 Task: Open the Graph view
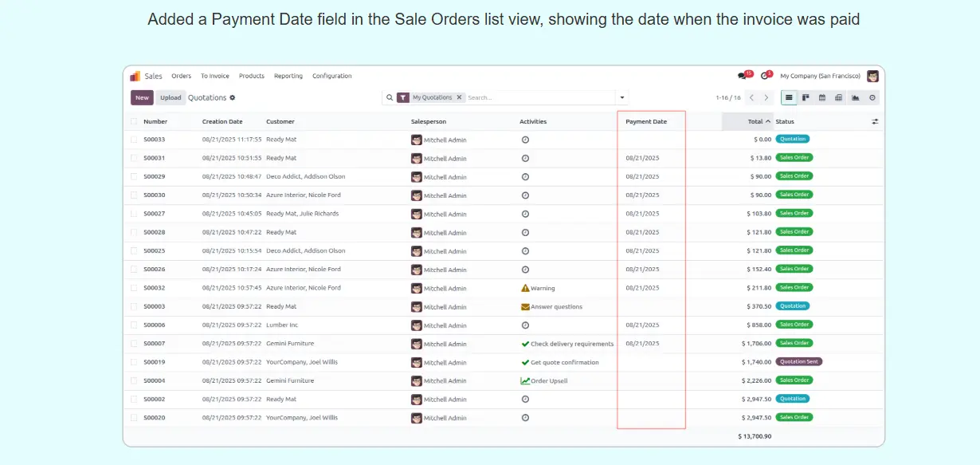click(856, 98)
